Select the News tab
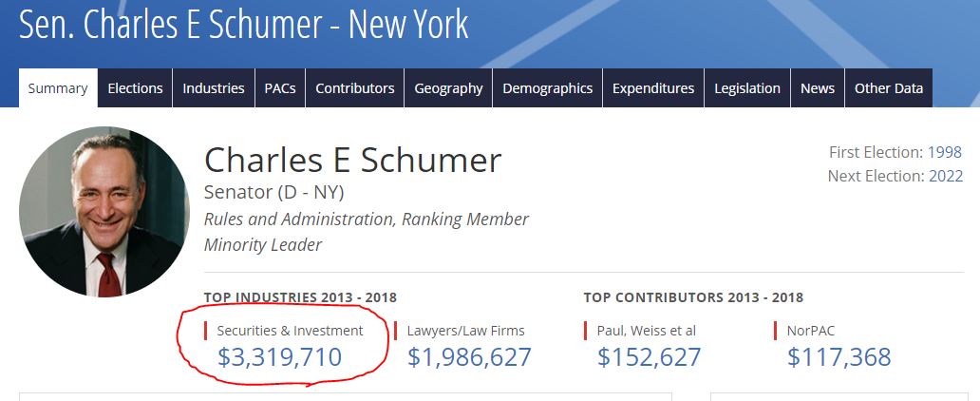This screenshot has width=980, height=401. tap(818, 88)
